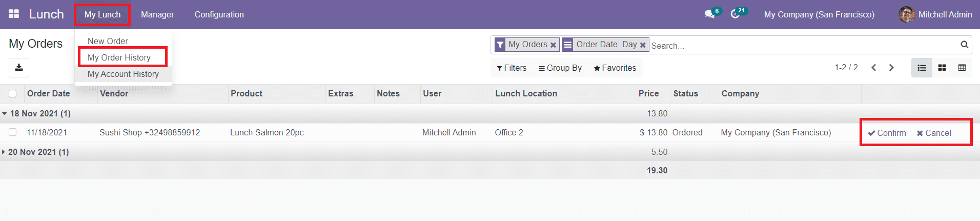Switch to kanban view
The width and height of the screenshot is (980, 221).
point(942,68)
